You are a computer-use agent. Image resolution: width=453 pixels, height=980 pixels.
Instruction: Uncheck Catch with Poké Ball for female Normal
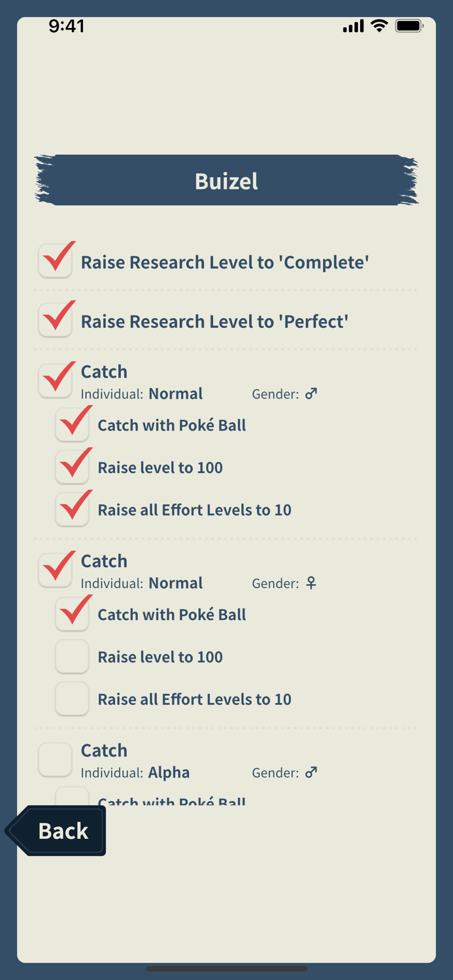tap(73, 615)
